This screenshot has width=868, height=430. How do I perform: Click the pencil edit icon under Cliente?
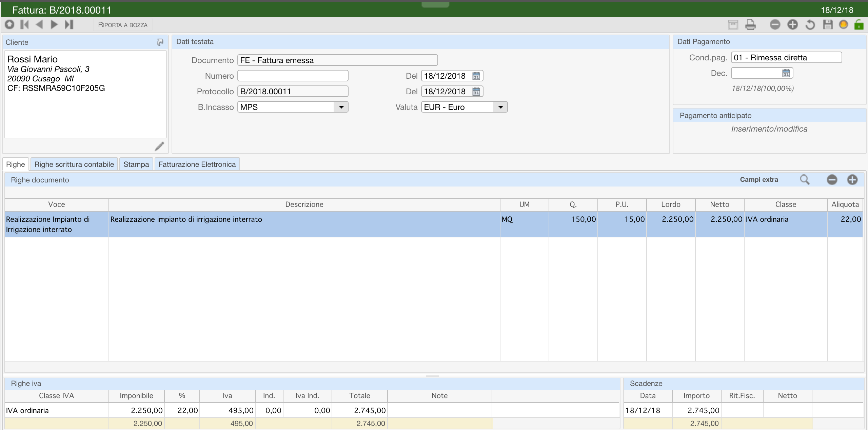tap(159, 146)
